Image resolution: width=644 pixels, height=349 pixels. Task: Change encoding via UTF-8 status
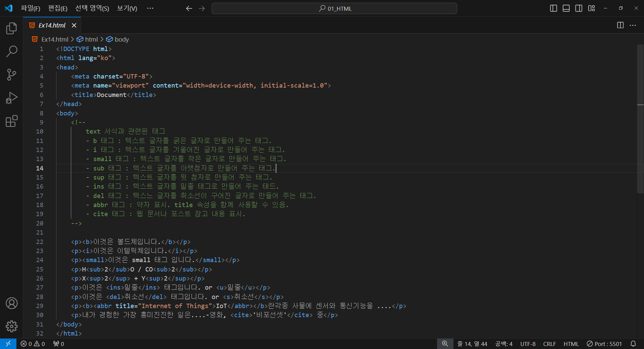click(x=528, y=344)
